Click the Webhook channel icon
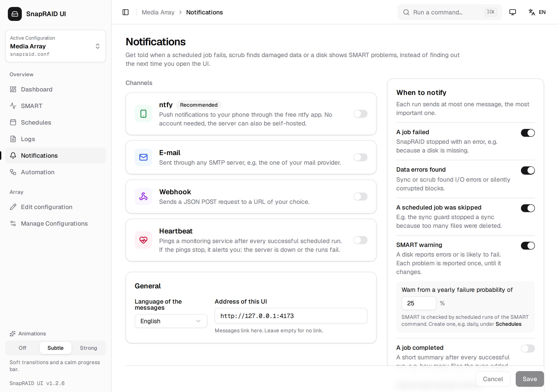558x392 pixels. [x=143, y=196]
